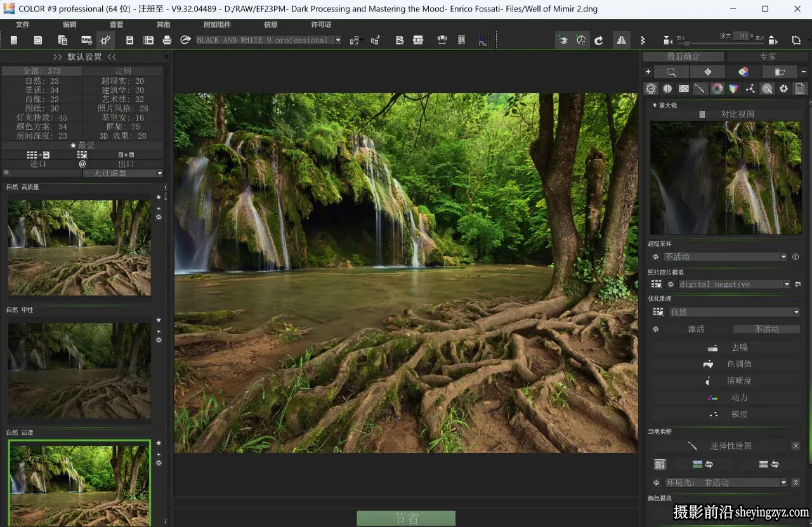Open the 超级采样 不活动 dropdown
This screenshot has width=812, height=527.
pyautogui.click(x=725, y=257)
